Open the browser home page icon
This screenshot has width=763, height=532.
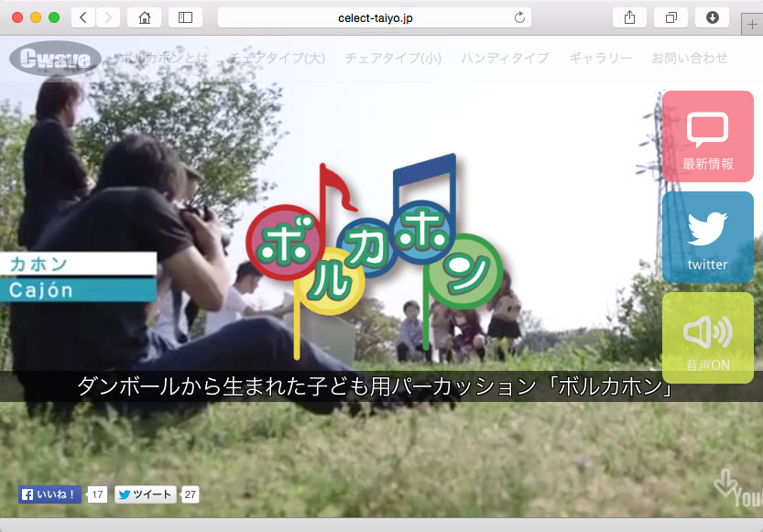(x=144, y=17)
